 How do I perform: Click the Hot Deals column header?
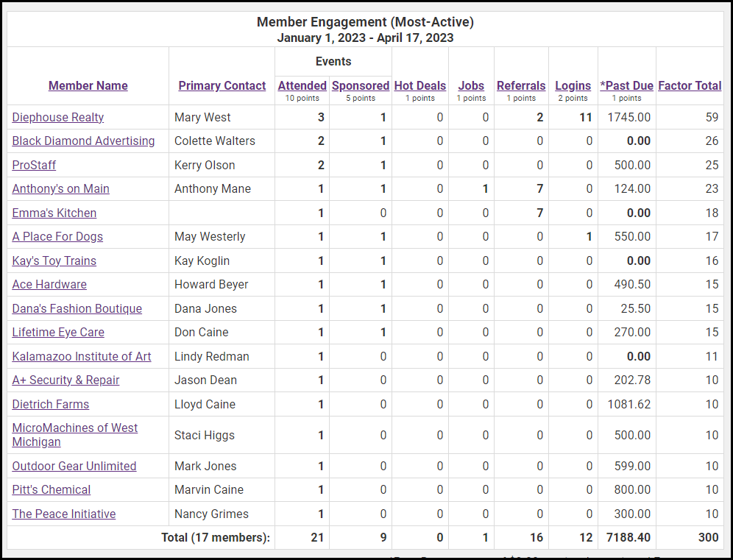tap(419, 85)
